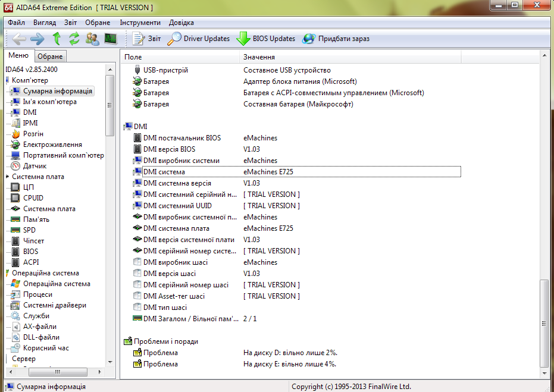This screenshot has height=392, width=554.
Task: Click the Портативний комп'ютер laptop icon
Action: tap(15, 155)
